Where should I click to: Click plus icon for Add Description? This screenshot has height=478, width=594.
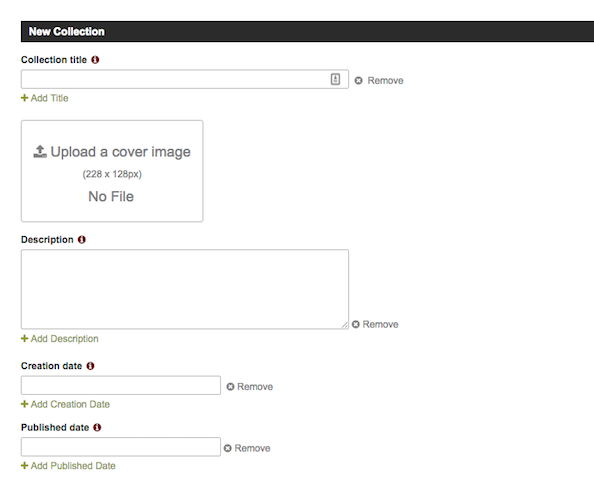point(25,338)
